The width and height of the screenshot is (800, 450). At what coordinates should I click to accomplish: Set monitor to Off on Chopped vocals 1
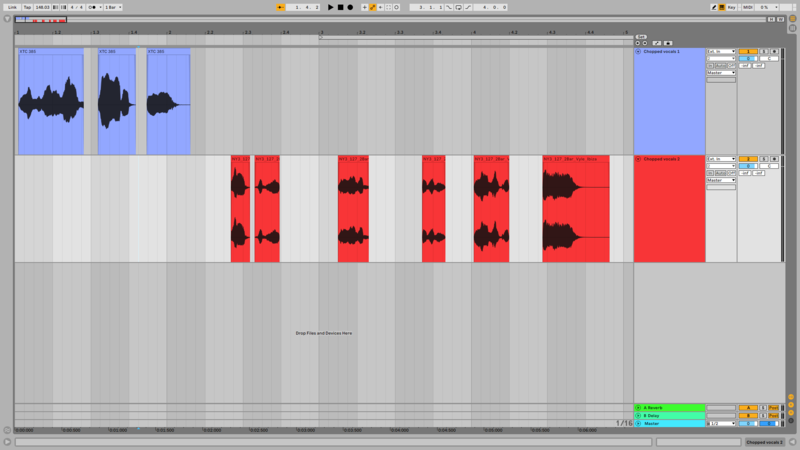[x=731, y=66]
